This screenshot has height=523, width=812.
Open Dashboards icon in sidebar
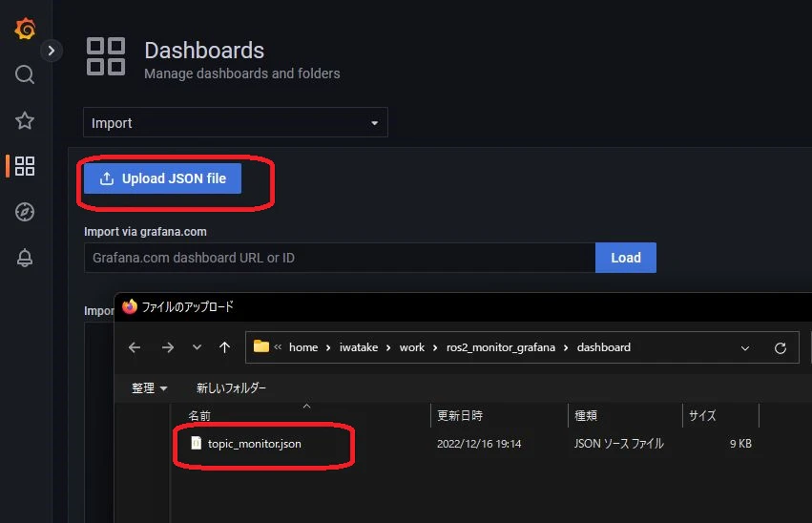[25, 166]
